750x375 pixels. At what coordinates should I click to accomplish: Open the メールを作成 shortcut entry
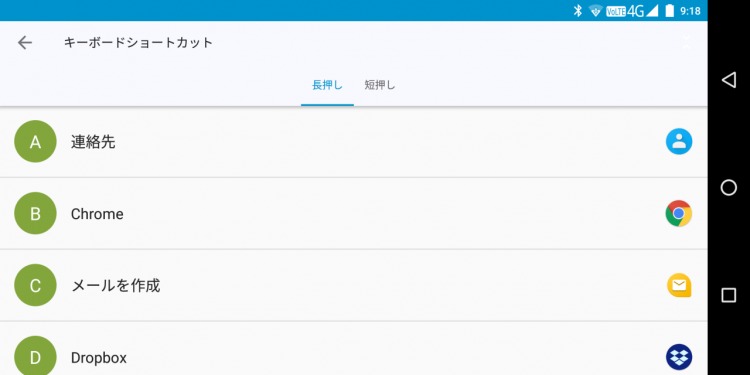pos(353,286)
